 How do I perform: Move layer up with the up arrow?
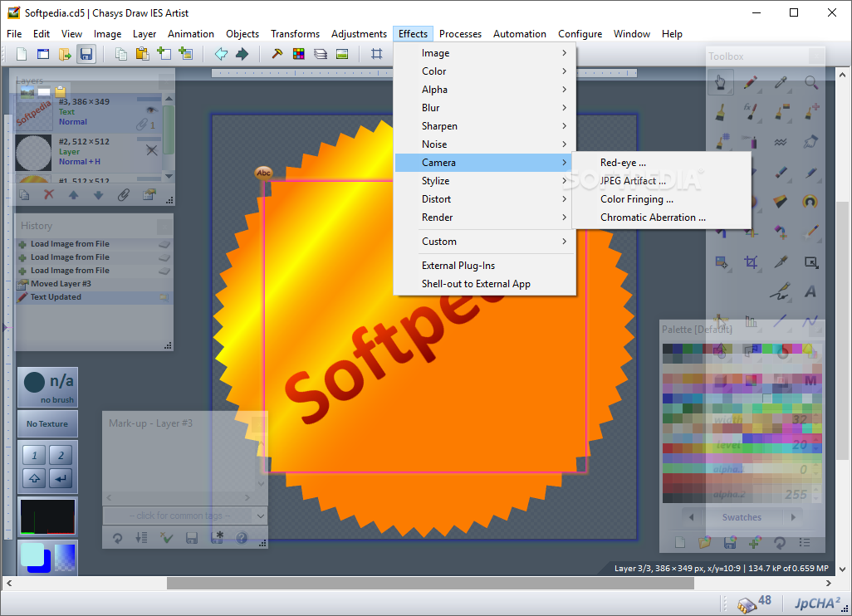click(x=73, y=194)
